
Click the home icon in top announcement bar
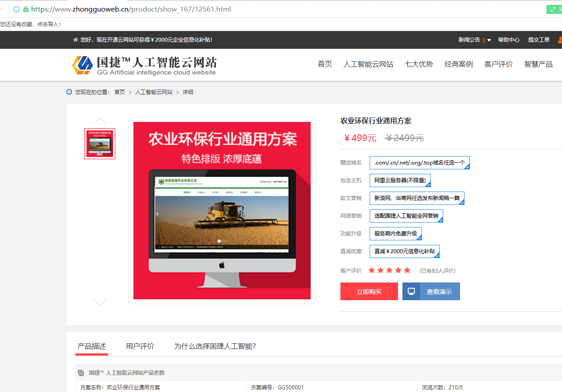75,40
